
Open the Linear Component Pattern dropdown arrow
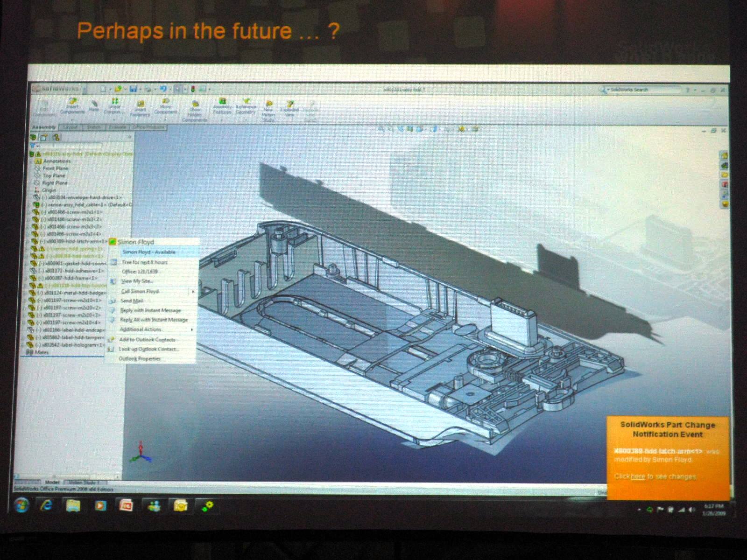(114, 119)
